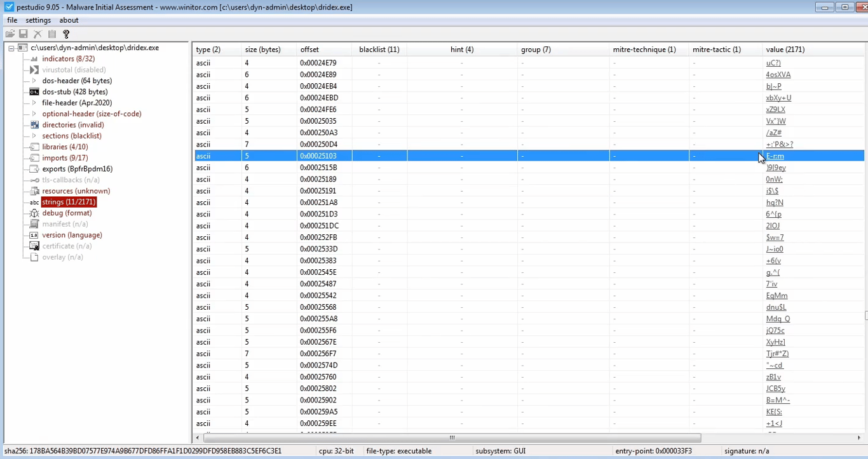The width and height of the screenshot is (868, 459).
Task: Select version (language) tree item
Action: [x=72, y=235]
